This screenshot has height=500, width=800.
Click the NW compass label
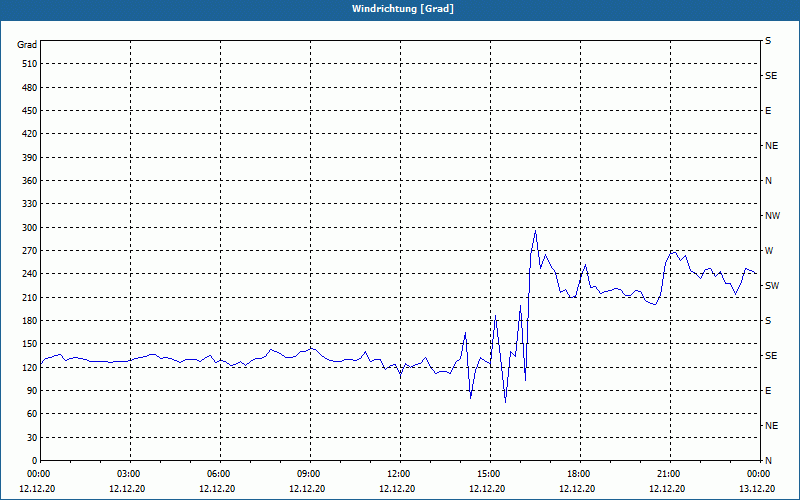tap(772, 216)
